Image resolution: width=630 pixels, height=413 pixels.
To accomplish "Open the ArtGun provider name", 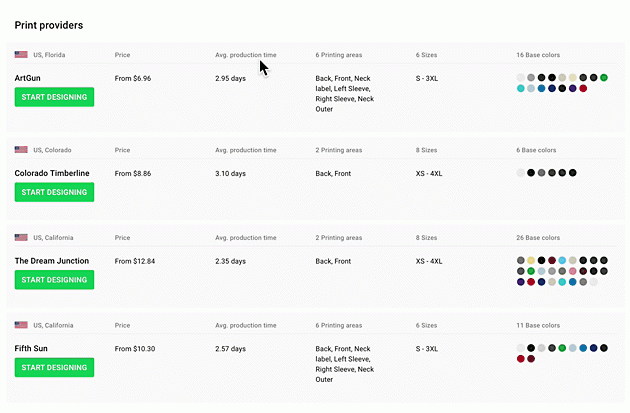I will coord(28,77).
